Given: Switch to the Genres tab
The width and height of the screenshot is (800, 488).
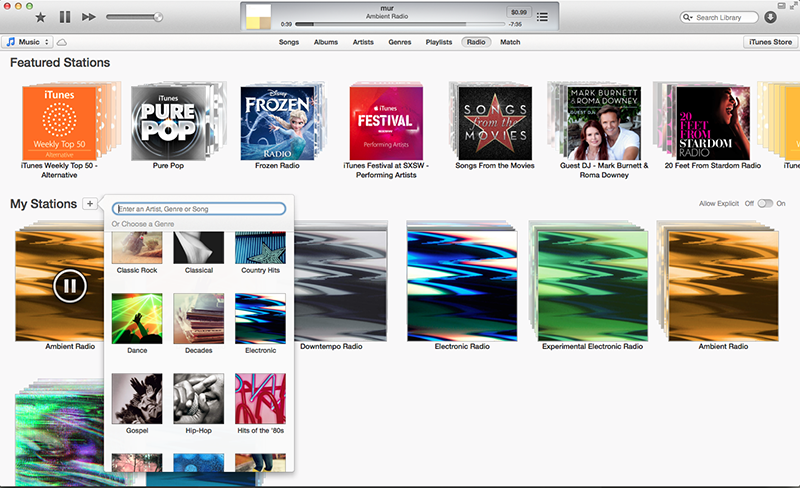Looking at the screenshot, I should point(399,42).
